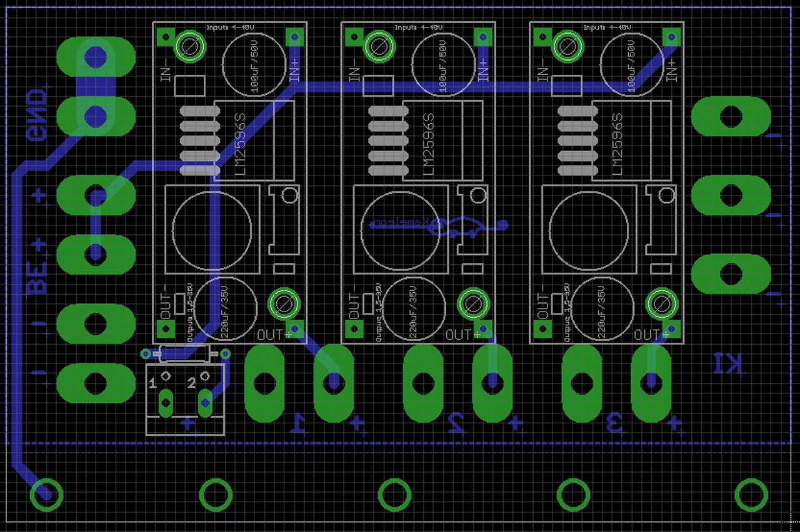Select the OUT+ square pad on the middle module
Viewport: 800px width, 532px height.
[483, 328]
